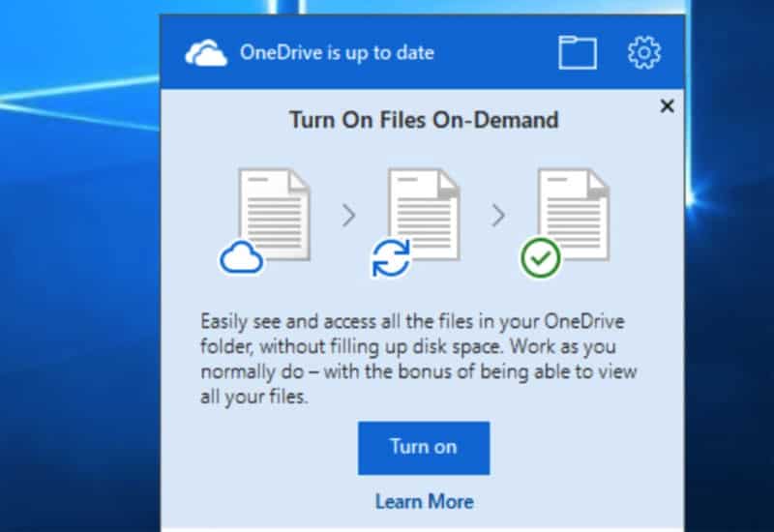This screenshot has height=532, width=774.
Task: Open the Learn More link
Action: (425, 502)
